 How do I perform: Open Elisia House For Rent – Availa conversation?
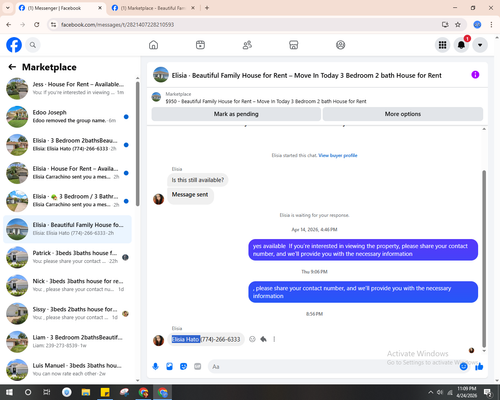tap(67, 173)
